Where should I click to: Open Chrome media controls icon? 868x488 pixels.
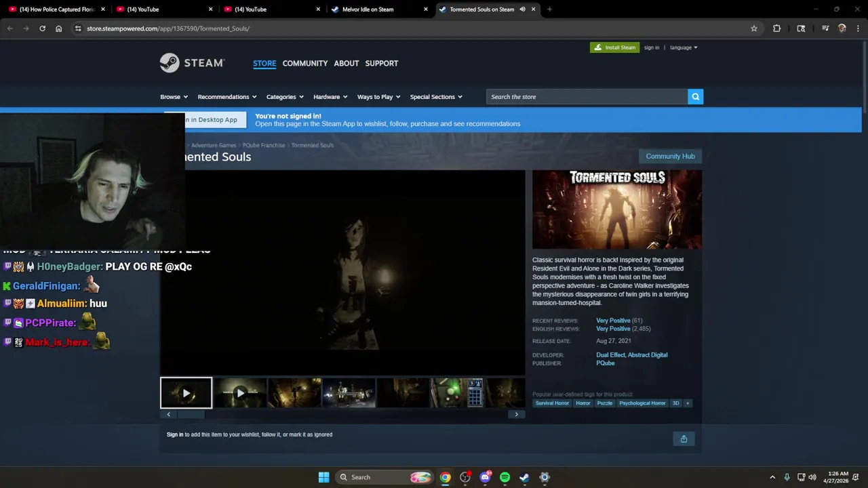(x=825, y=28)
